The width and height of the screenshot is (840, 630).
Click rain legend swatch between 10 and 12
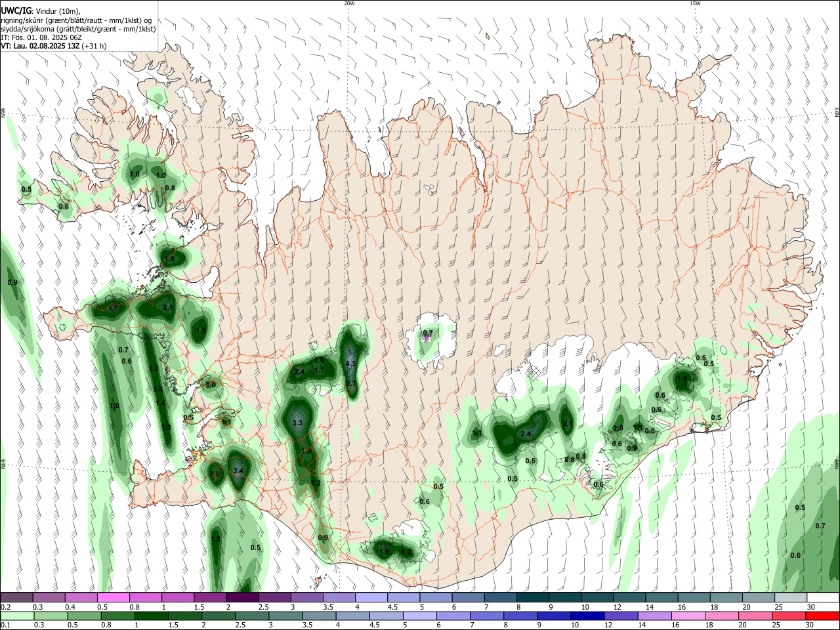(587, 616)
